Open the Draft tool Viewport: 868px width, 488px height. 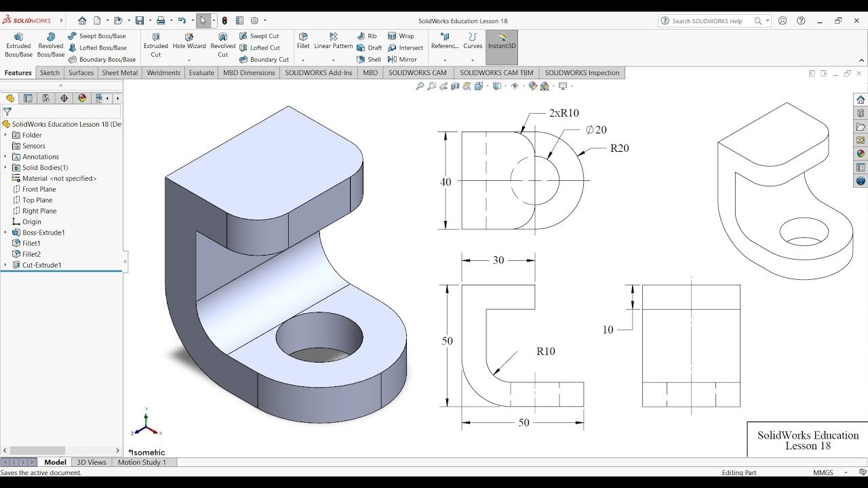coord(369,47)
